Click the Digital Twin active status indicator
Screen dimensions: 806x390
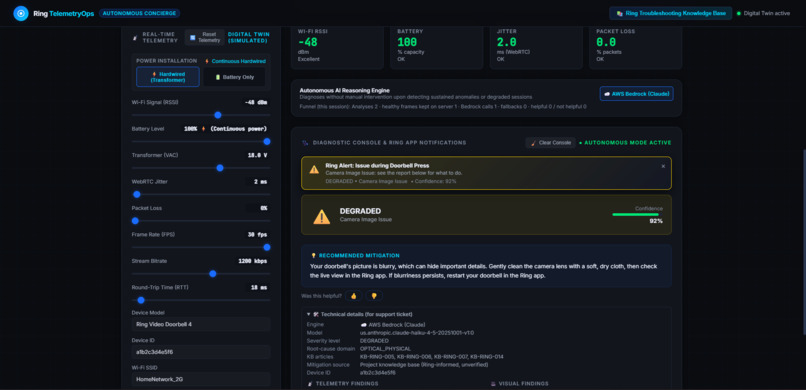coord(763,13)
